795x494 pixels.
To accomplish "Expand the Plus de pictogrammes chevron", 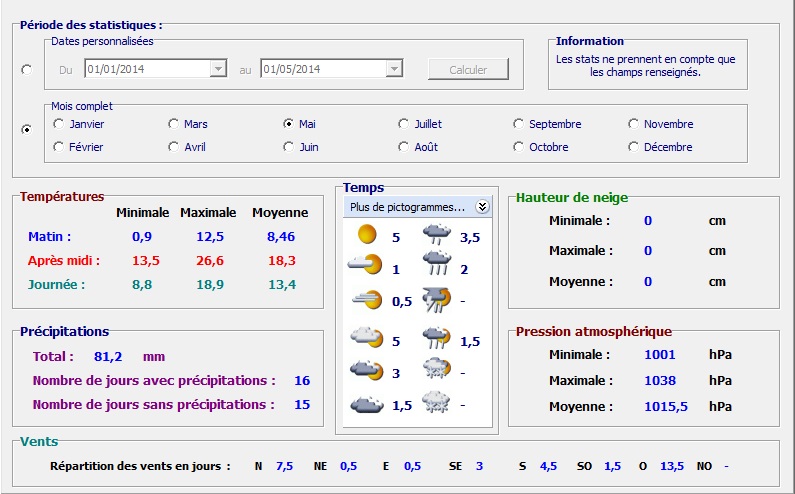I will coord(482,207).
